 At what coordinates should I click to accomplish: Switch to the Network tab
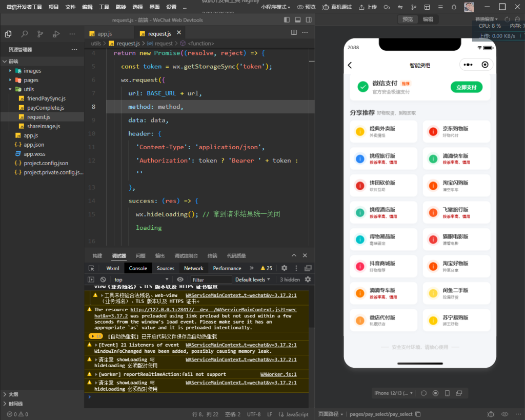click(193, 268)
